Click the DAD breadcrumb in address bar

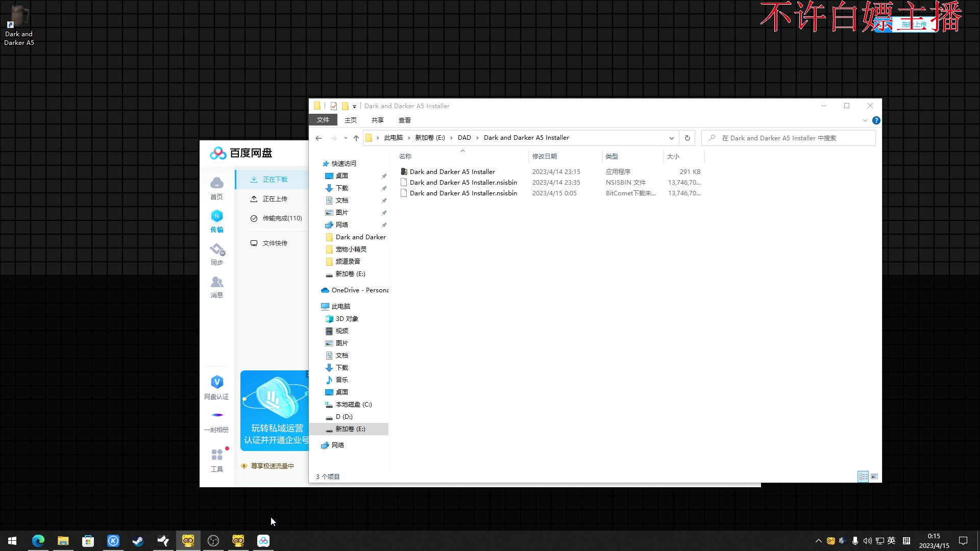[x=464, y=138]
